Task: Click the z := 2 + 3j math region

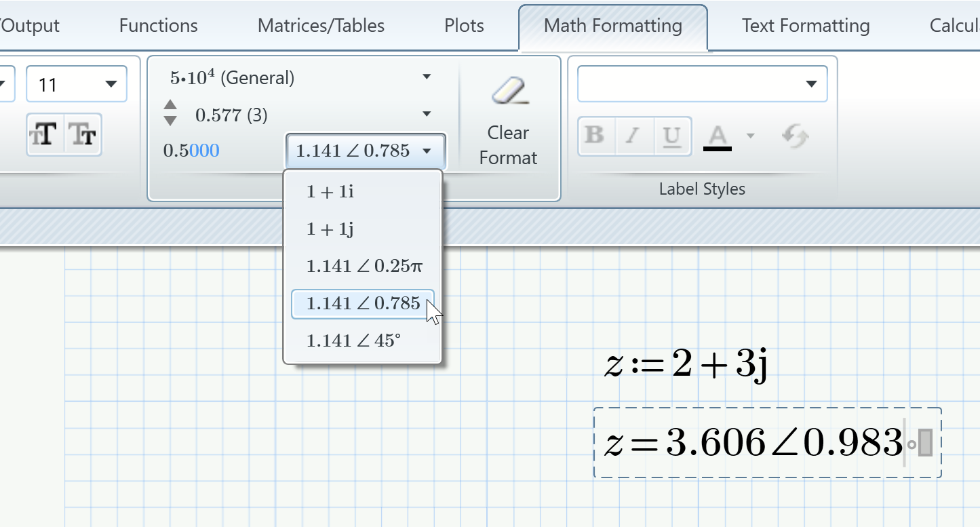Action: tap(685, 366)
